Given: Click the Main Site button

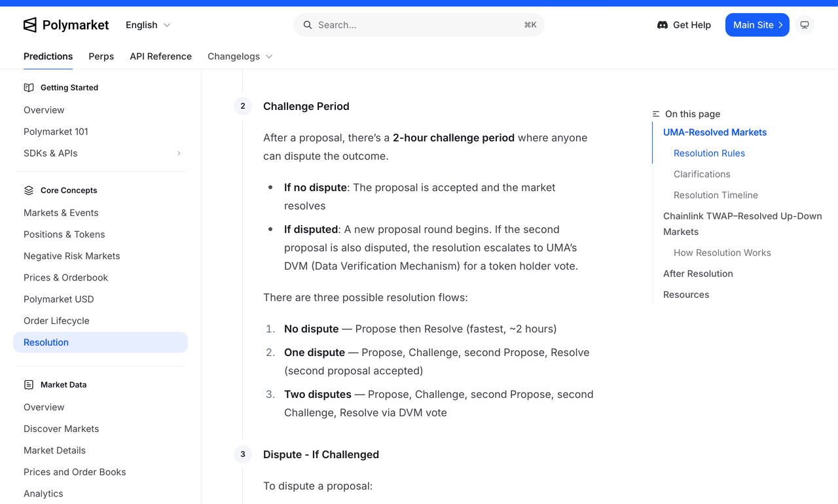Looking at the screenshot, I should [757, 25].
